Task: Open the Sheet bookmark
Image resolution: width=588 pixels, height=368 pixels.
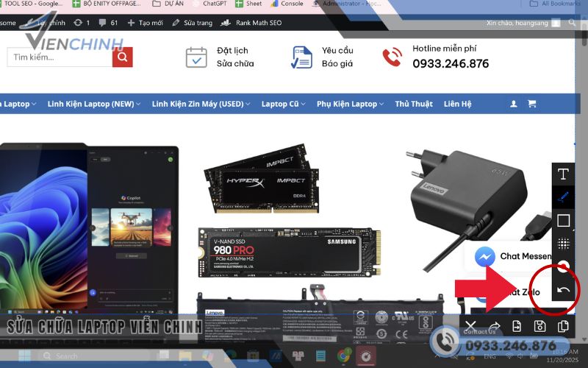Action: click(248, 4)
